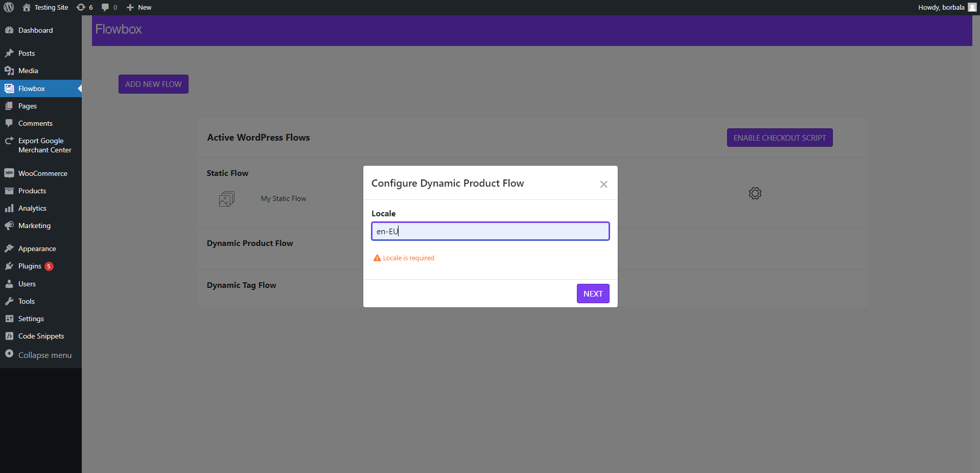Click the ADD NEW FLOW button
Image resolution: width=980 pixels, height=473 pixels.
[x=153, y=84]
